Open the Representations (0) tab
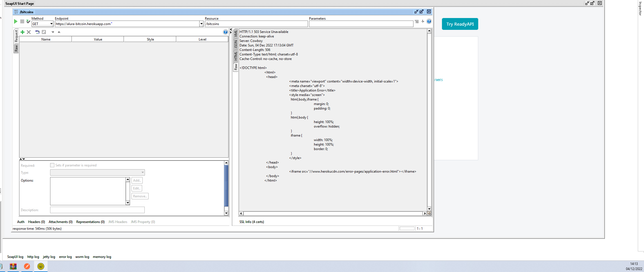This screenshot has width=644, height=272. 90,222
